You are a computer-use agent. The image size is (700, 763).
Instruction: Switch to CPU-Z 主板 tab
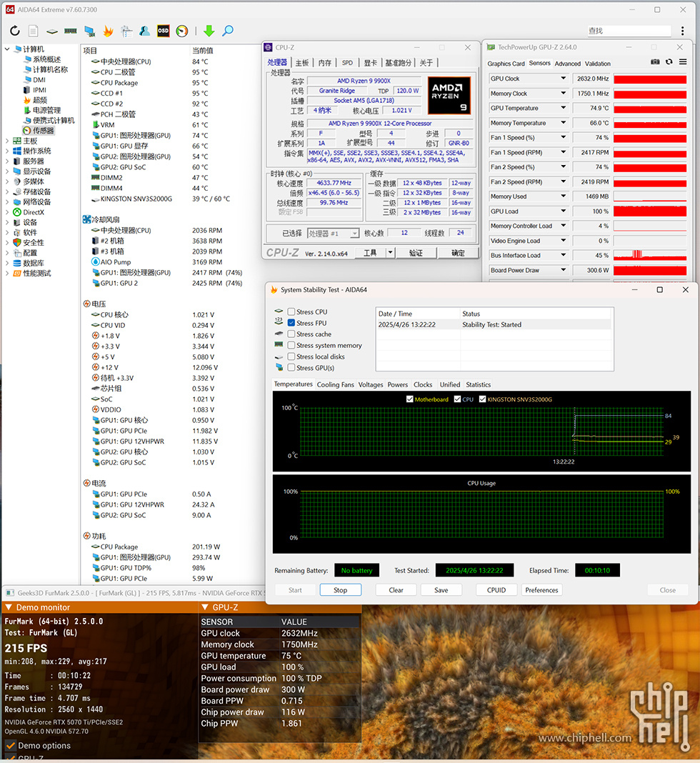(302, 63)
